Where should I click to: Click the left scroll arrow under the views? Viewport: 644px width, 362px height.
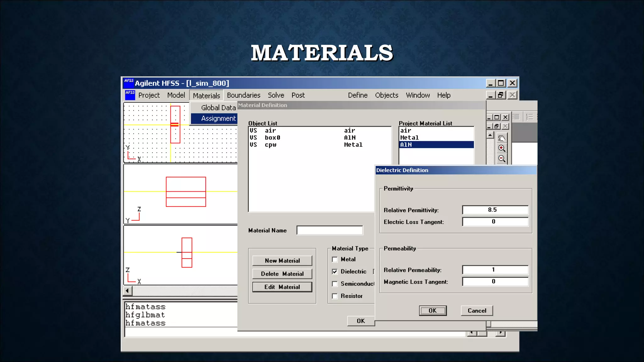tap(127, 291)
